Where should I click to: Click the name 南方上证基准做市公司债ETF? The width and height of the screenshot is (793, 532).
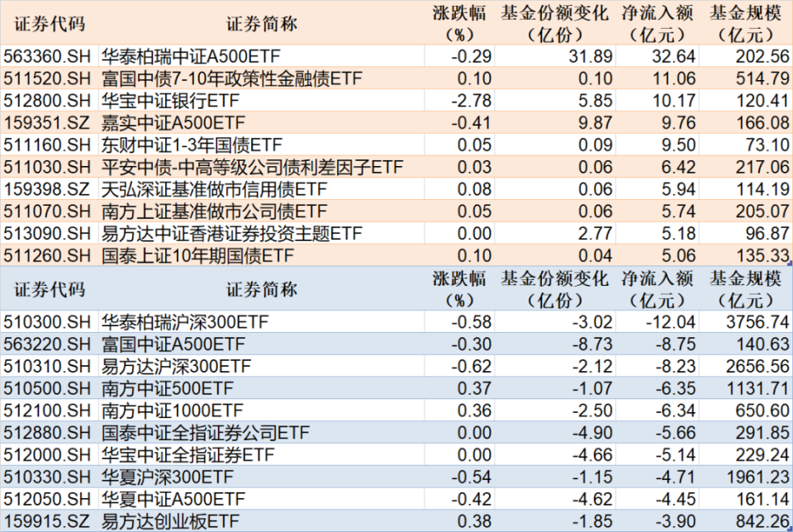(x=215, y=211)
